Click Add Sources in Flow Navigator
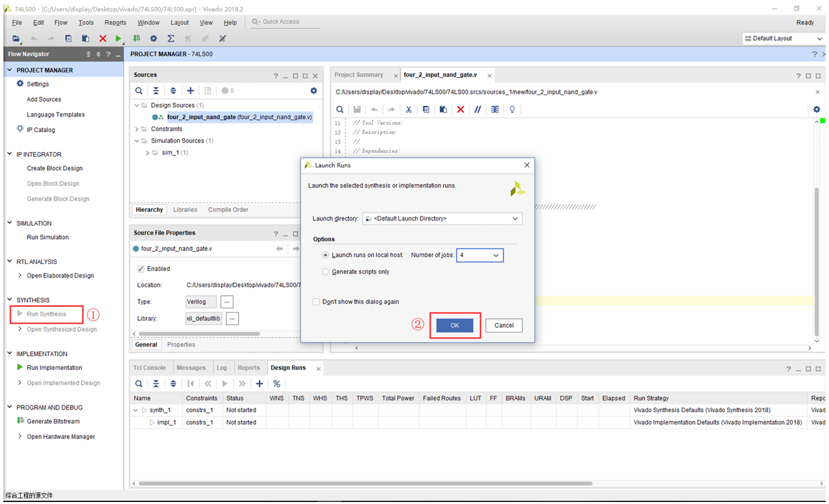829x504 pixels. [x=44, y=99]
